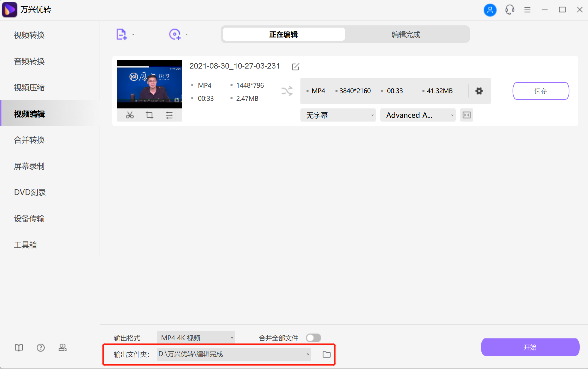Select the trim scissors tool
The image size is (588, 369).
coord(130,115)
